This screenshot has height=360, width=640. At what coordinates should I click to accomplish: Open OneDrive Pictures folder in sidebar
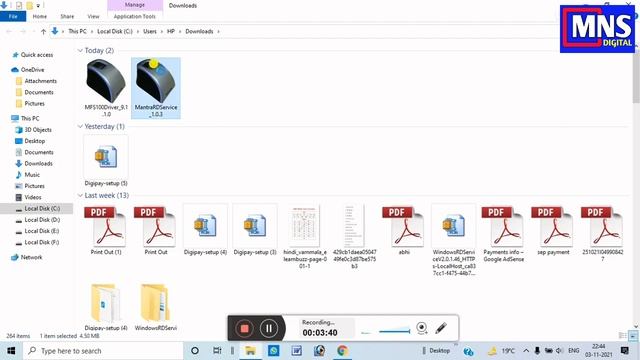point(34,104)
